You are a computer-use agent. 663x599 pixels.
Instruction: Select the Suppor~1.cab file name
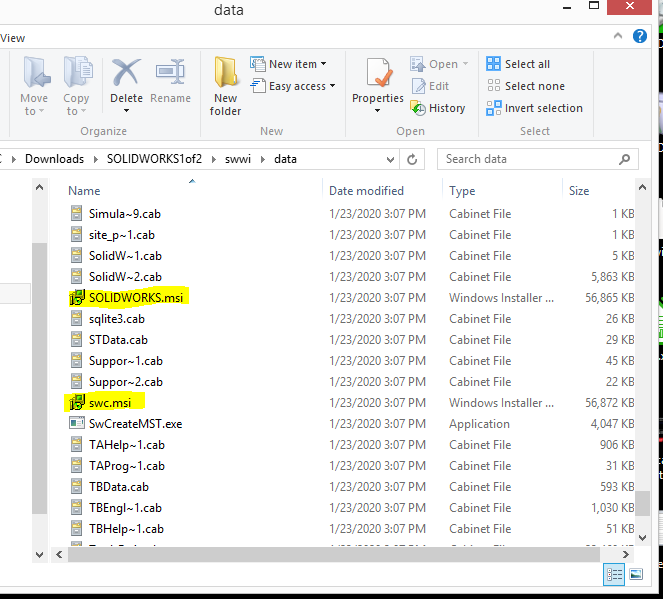pyautogui.click(x=126, y=361)
